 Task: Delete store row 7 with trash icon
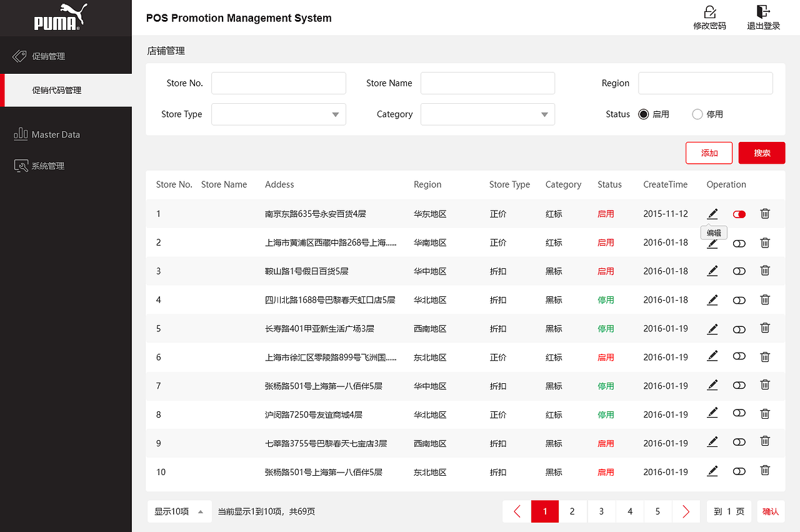pos(765,385)
